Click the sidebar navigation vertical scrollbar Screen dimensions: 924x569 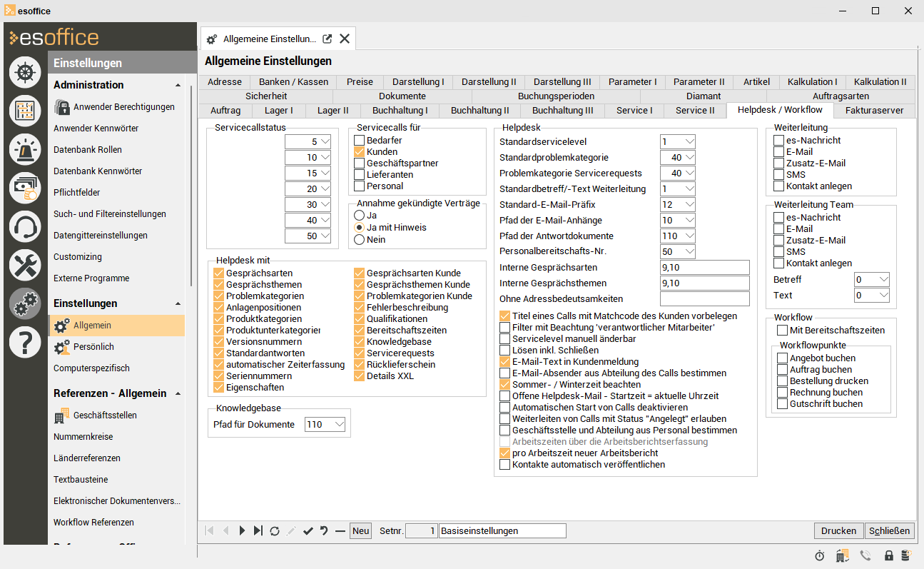[191, 186]
